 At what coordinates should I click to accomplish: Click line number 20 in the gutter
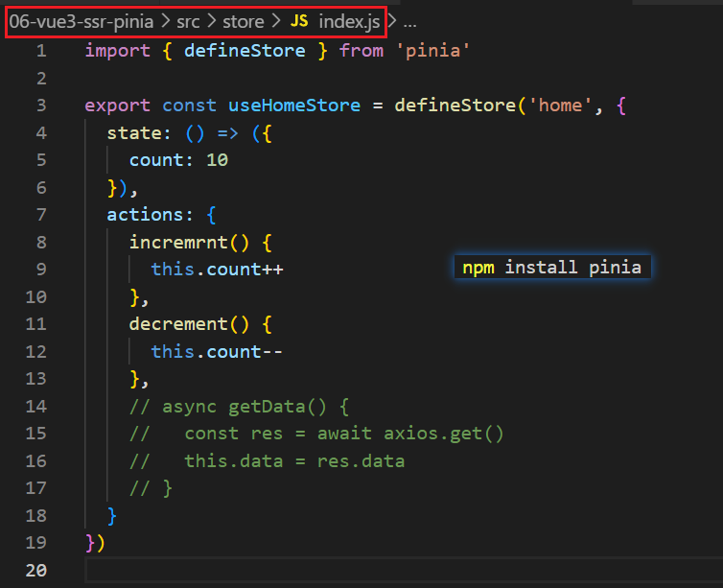point(36,571)
